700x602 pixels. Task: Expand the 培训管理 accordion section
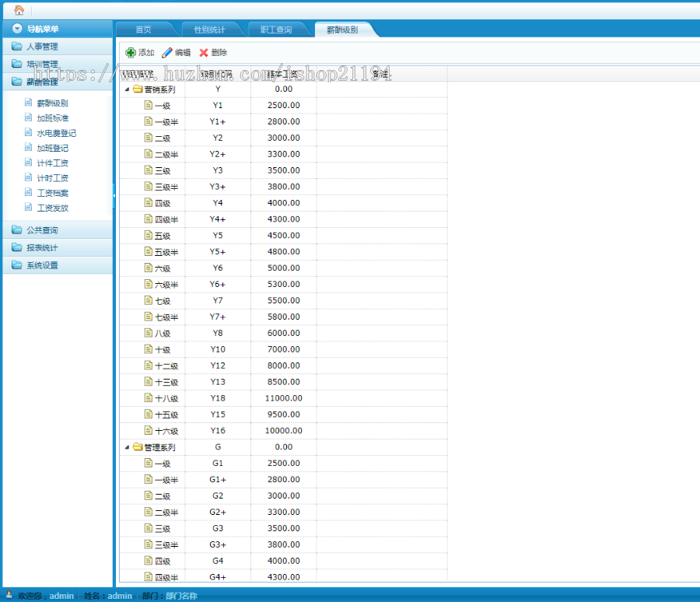click(x=58, y=64)
